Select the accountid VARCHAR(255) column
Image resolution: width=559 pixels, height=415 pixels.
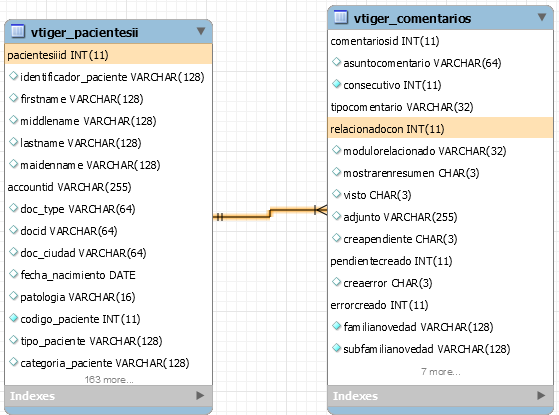[70, 187]
